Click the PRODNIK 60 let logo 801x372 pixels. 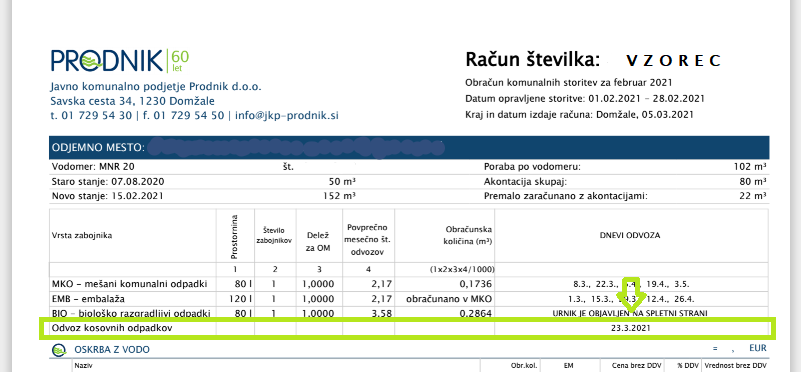[120, 60]
